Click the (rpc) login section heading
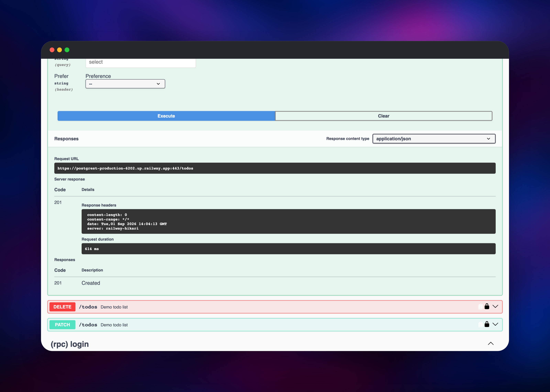The width and height of the screenshot is (550, 392). coord(70,344)
